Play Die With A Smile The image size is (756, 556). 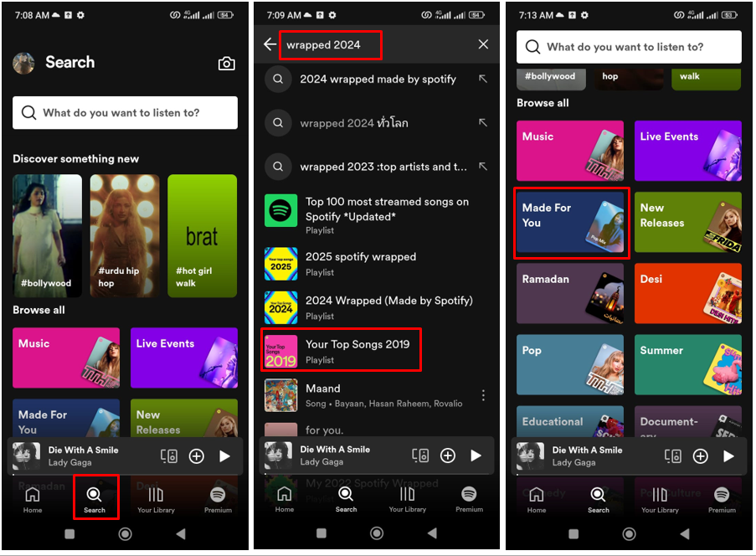pos(224,456)
